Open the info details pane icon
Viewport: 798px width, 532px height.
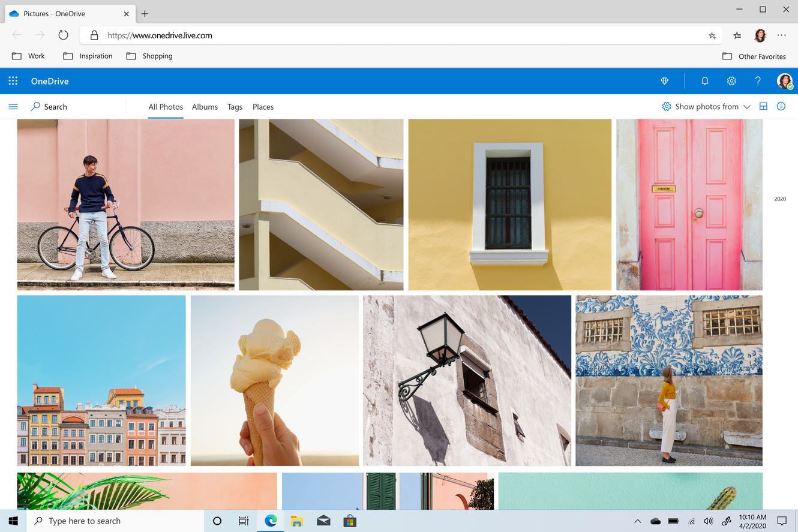click(x=781, y=107)
